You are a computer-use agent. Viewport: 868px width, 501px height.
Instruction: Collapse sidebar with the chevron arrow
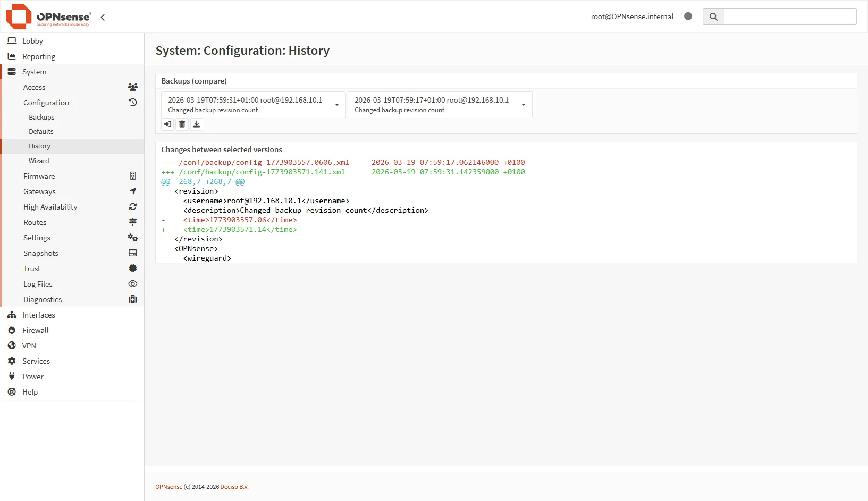(103, 17)
